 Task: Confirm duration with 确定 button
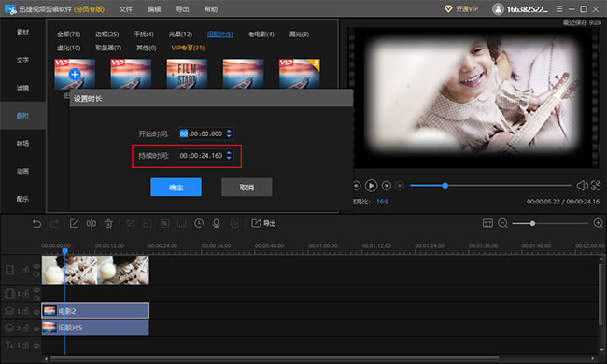click(176, 188)
